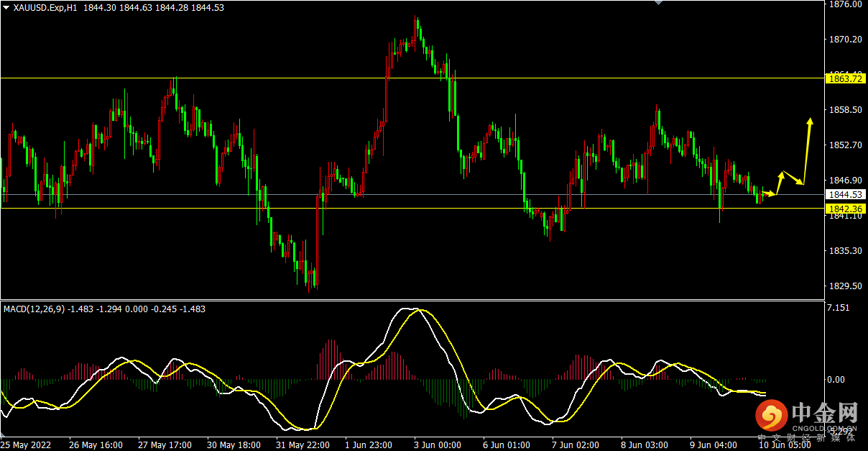Select the white MACD line peak
This screenshot has width=868, height=451.
pyautogui.click(x=406, y=309)
